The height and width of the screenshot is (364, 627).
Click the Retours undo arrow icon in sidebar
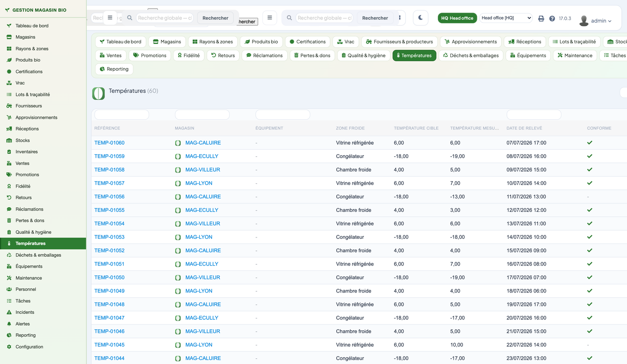coord(9,198)
